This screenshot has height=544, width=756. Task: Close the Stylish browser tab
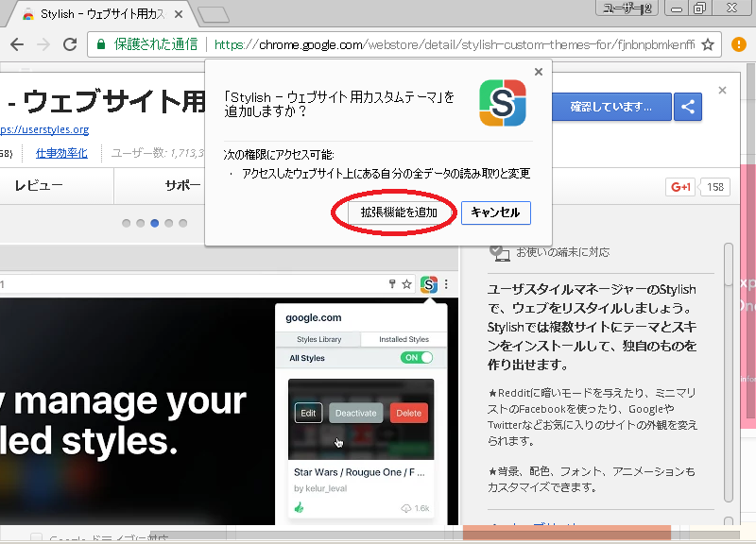179,14
